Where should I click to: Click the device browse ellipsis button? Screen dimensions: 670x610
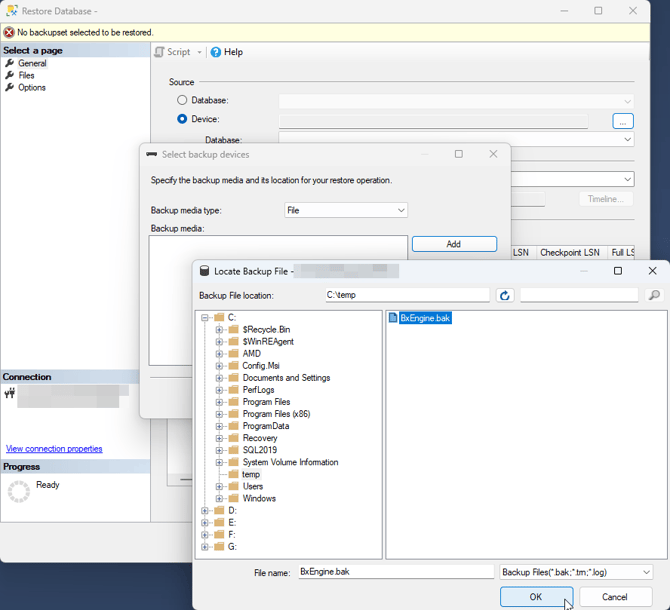(x=623, y=121)
